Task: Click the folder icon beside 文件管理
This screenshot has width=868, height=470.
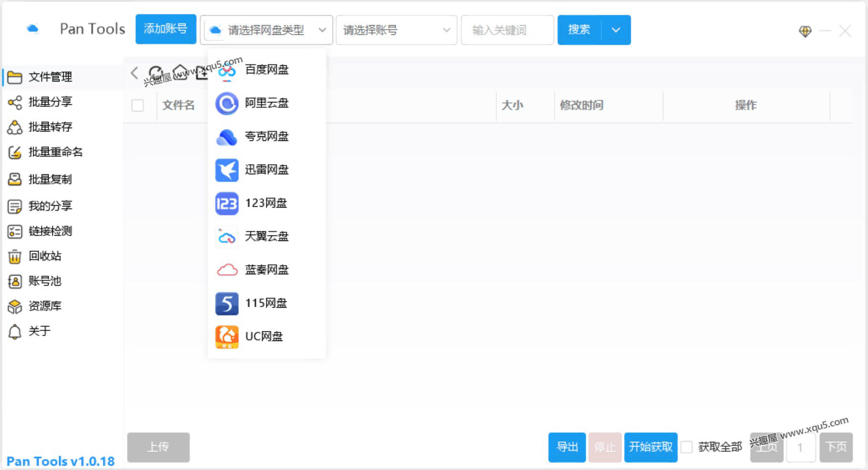Action: (x=15, y=77)
